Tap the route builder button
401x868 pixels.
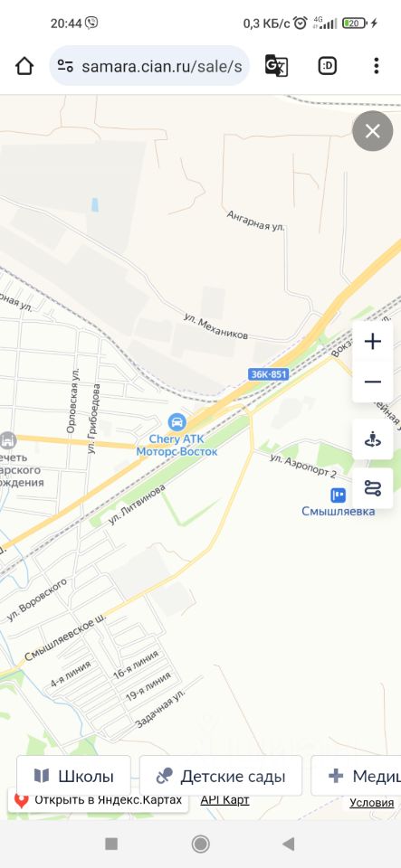pos(373,488)
